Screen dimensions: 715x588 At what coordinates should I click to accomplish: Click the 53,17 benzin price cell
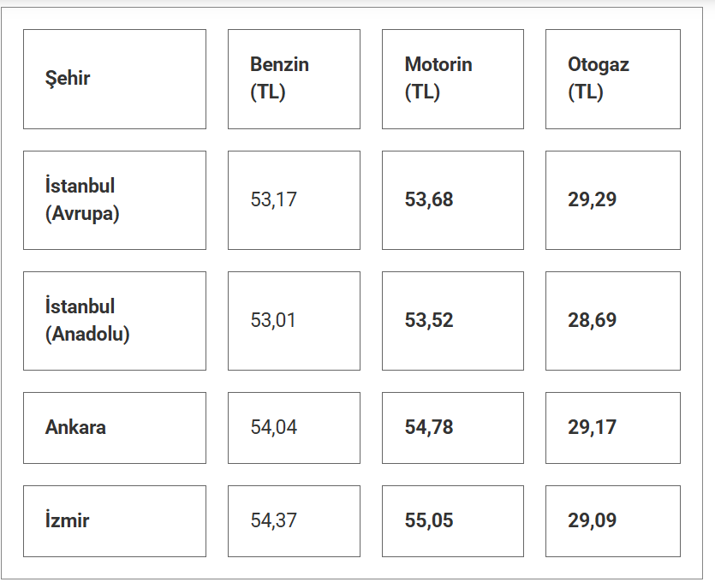pyautogui.click(x=294, y=200)
